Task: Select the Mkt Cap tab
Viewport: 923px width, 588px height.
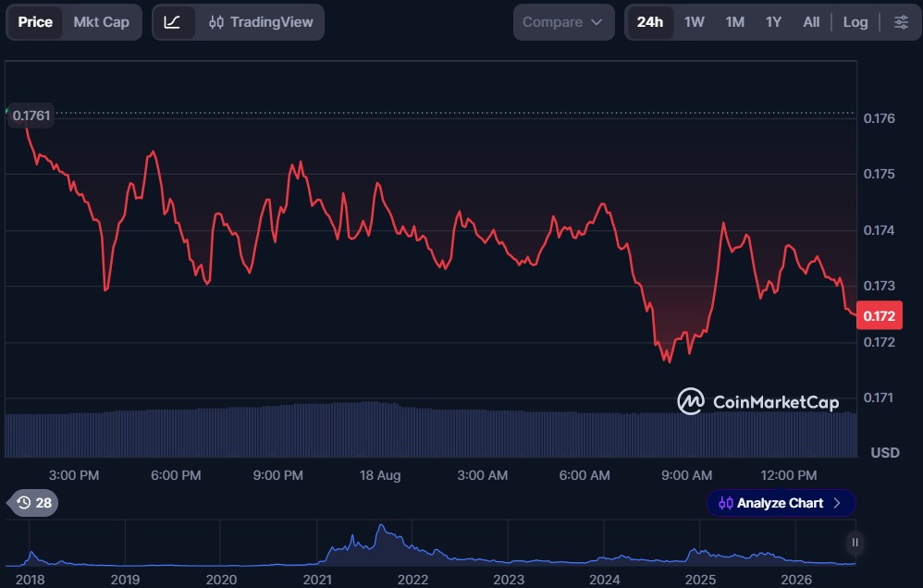Action: pyautogui.click(x=101, y=22)
